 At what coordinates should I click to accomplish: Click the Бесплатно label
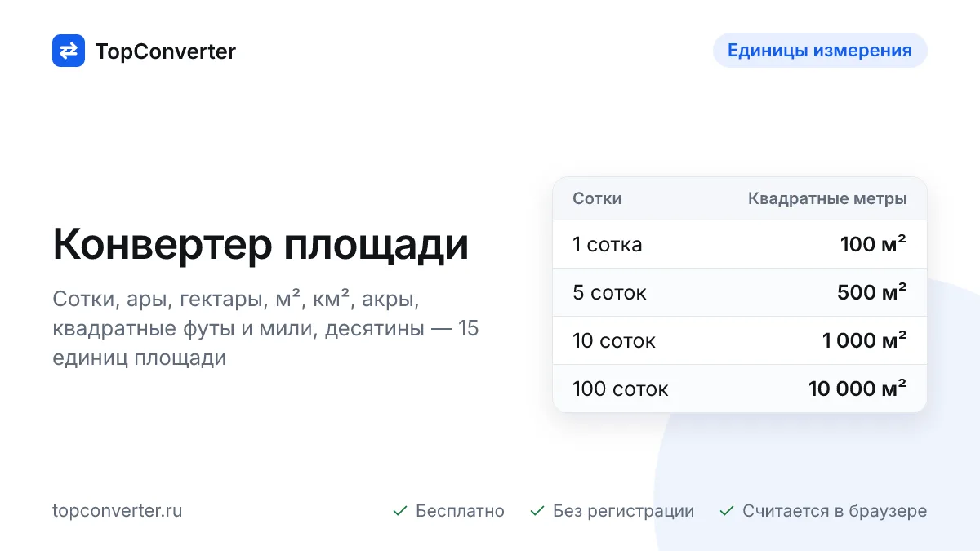pos(460,511)
